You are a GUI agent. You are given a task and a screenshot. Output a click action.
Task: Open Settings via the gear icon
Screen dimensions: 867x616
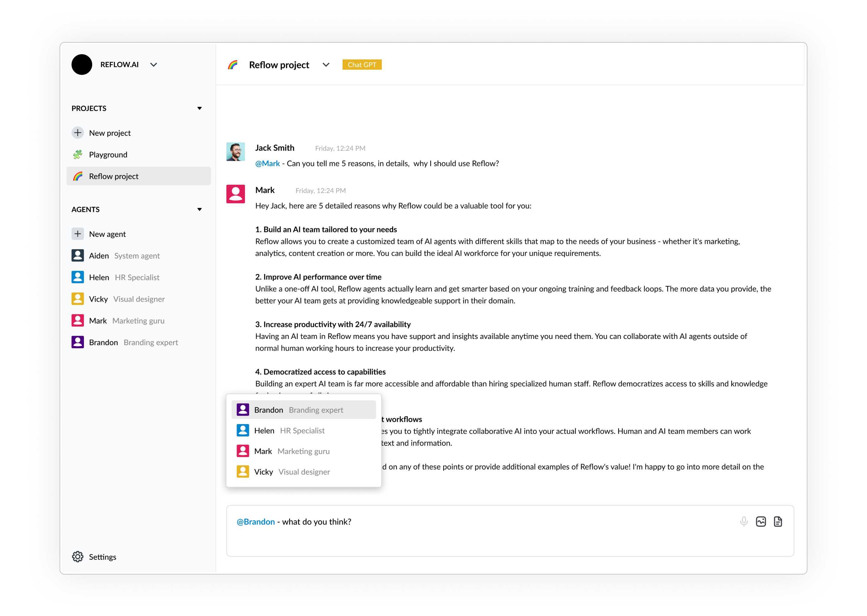click(x=78, y=556)
